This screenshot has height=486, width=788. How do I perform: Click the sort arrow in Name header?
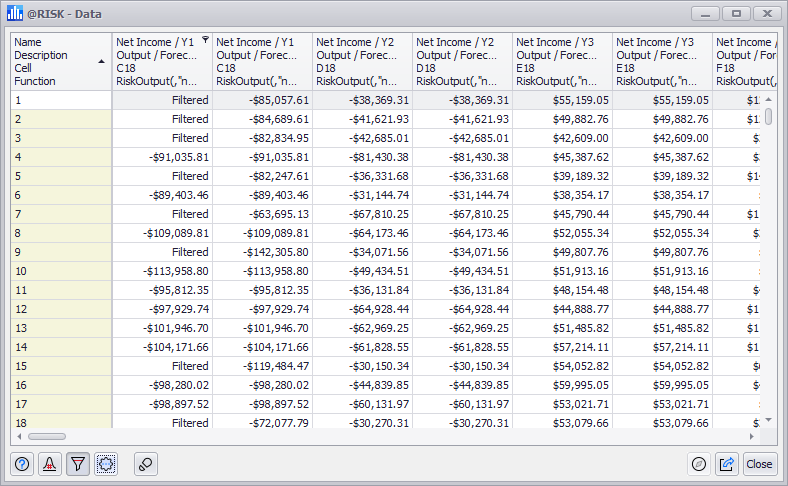tap(101, 61)
